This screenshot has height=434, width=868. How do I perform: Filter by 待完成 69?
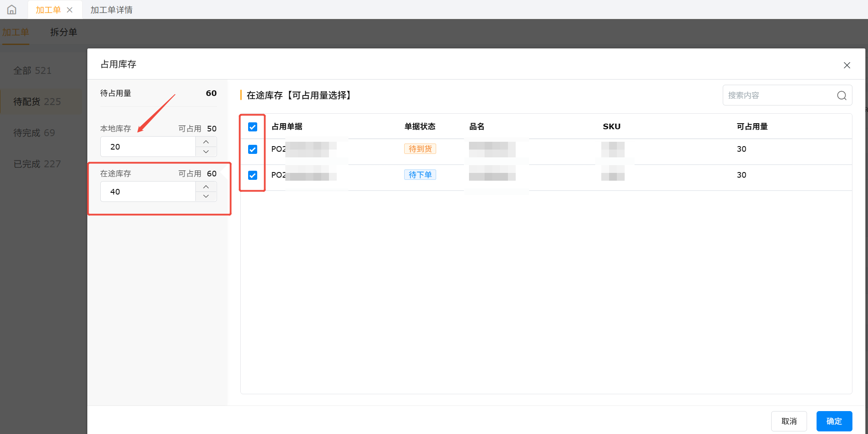pos(34,133)
